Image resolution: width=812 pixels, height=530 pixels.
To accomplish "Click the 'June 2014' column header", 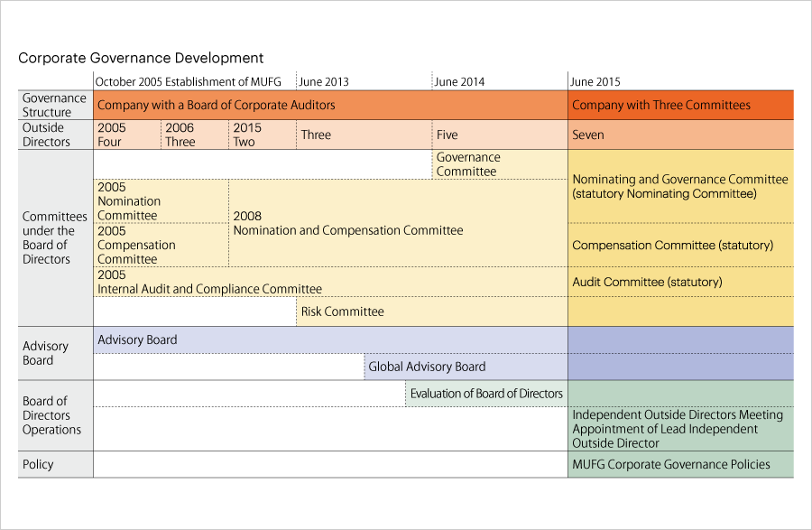I will pos(459,82).
